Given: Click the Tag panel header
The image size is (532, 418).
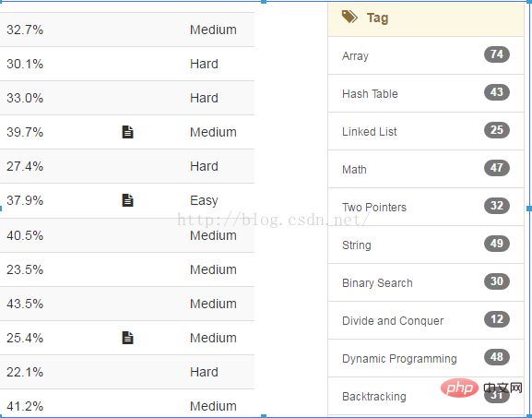Looking at the screenshot, I should click(x=426, y=19).
